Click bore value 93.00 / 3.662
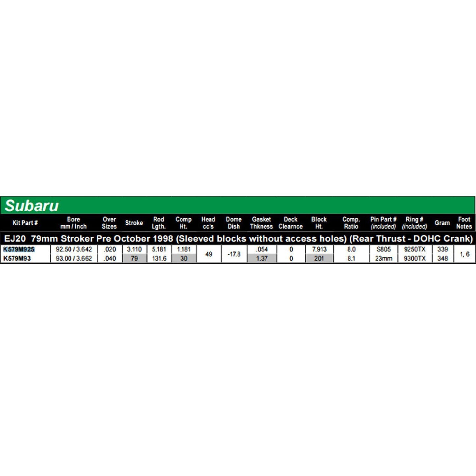Image resolution: width=476 pixels, height=476 pixels. 74,259
